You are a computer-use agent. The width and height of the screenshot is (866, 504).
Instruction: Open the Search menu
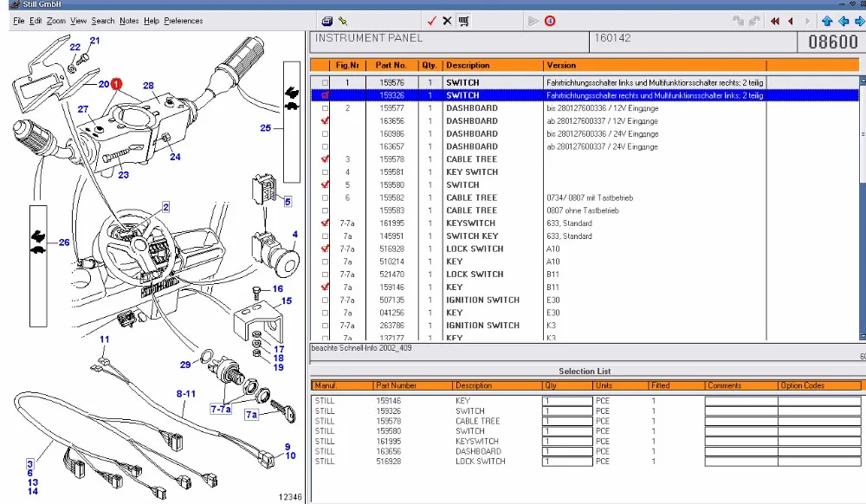[103, 21]
